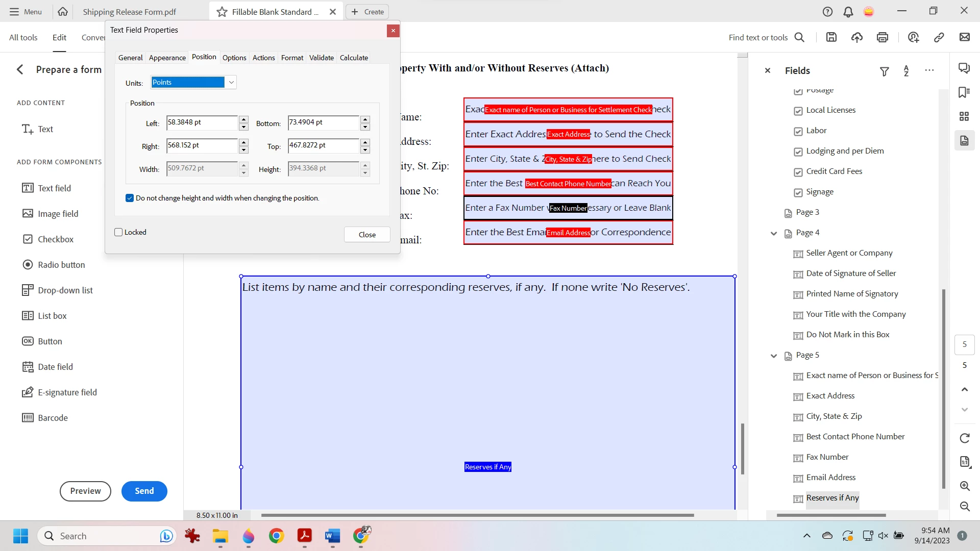The image size is (980, 551).
Task: Uncheck Do not change height and width
Action: click(130, 198)
